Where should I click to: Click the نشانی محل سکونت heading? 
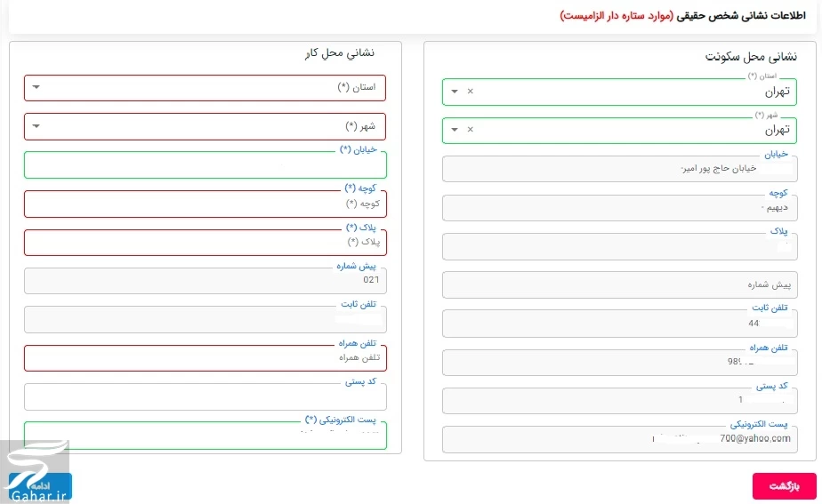tap(751, 56)
